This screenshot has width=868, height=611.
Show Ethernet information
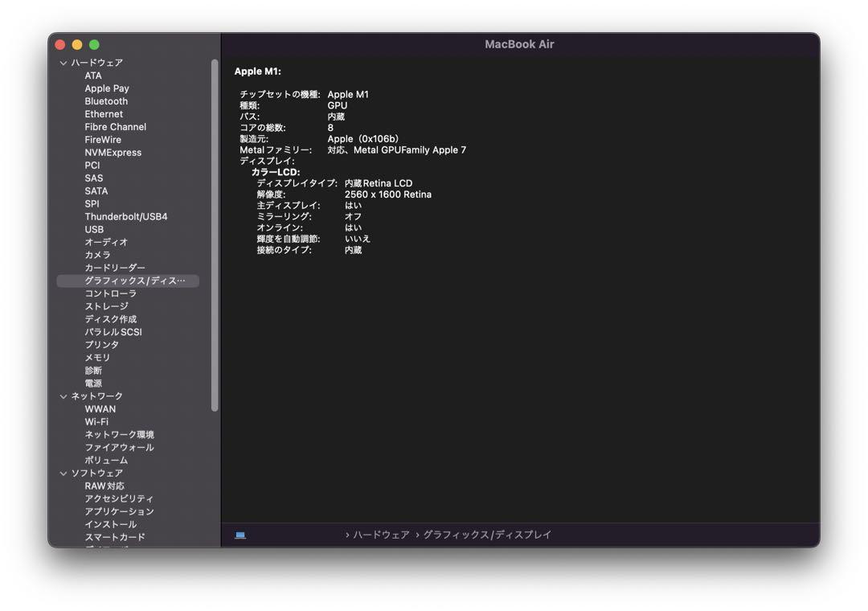tap(104, 114)
